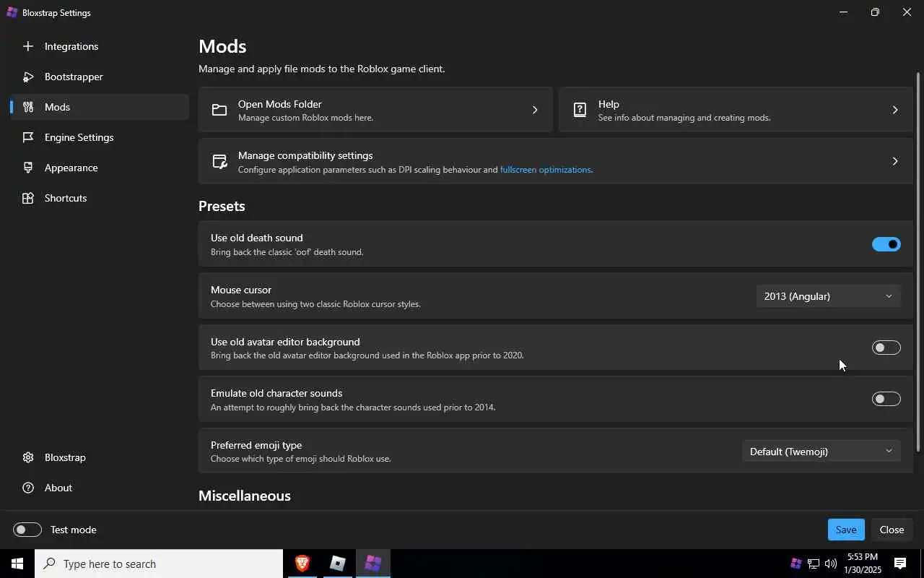Click the Bloxstrap icon in system tray
The image size is (924, 578).
796,564
